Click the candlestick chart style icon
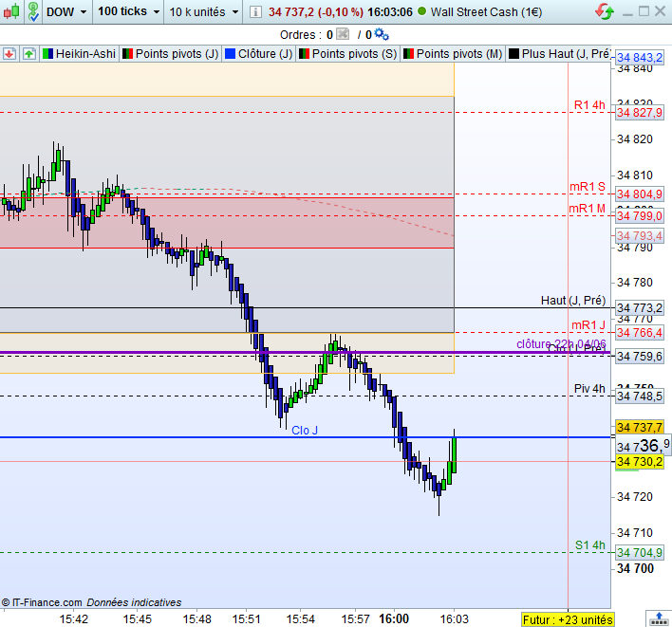Viewport: 672px width, 627px height. pos(12,11)
